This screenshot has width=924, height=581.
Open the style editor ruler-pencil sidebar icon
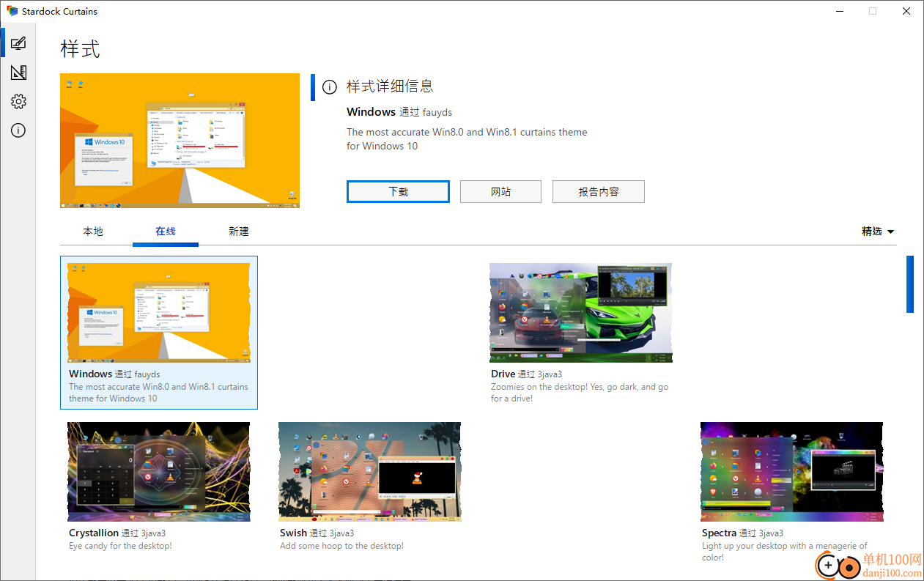pyautogui.click(x=18, y=73)
